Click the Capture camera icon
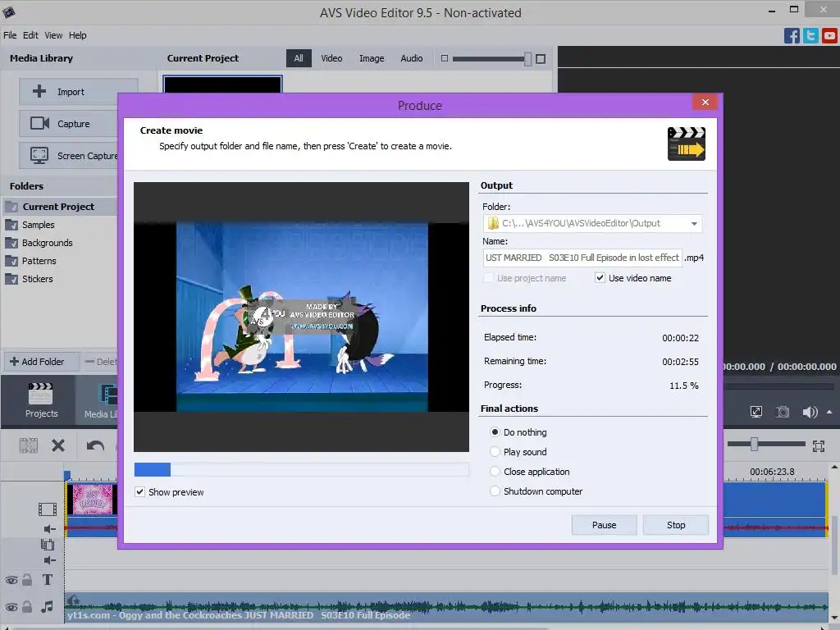Viewport: 840px width, 630px height. pyautogui.click(x=39, y=123)
